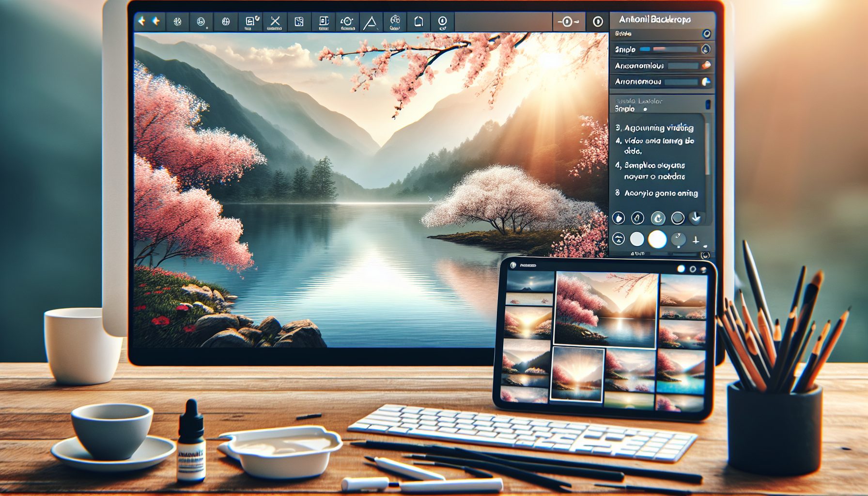Toggle the slider-style switch in top toolbar
The height and width of the screenshot is (496, 868).
[568, 22]
